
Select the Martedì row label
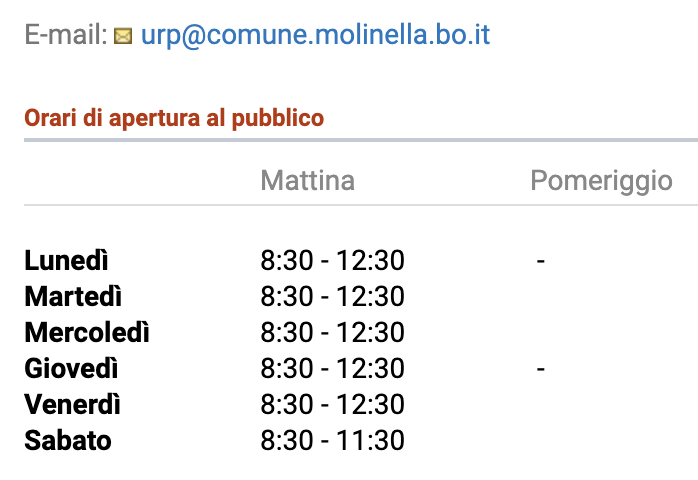coord(73,296)
